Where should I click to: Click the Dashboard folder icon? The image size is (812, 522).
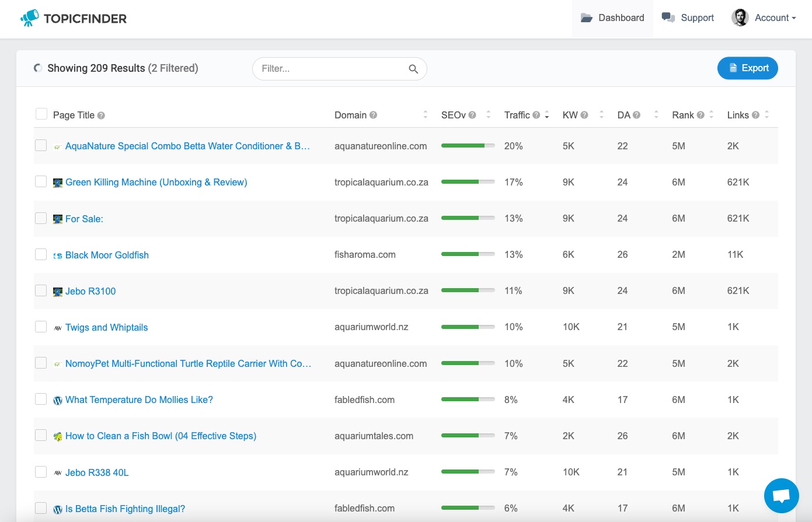pyautogui.click(x=587, y=18)
